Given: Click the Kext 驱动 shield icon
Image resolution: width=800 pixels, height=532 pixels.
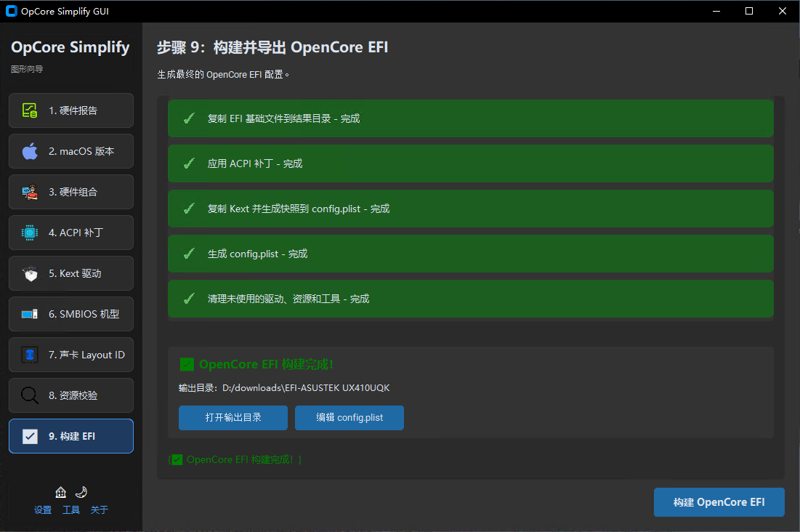Looking at the screenshot, I should click(x=30, y=274).
